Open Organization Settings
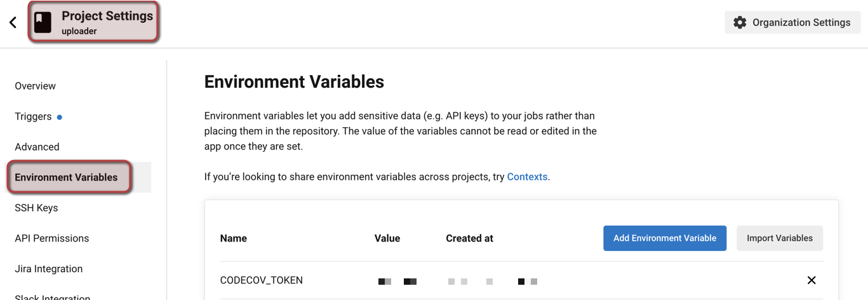 [x=792, y=22]
